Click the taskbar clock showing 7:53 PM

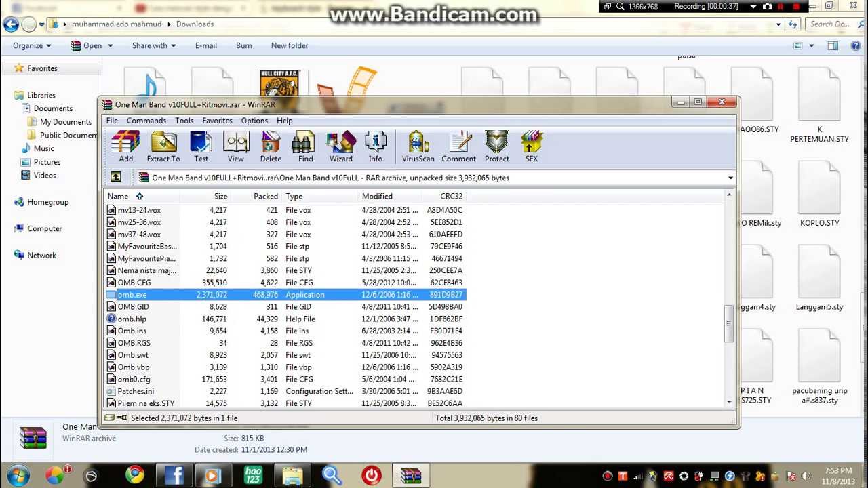pos(838,475)
